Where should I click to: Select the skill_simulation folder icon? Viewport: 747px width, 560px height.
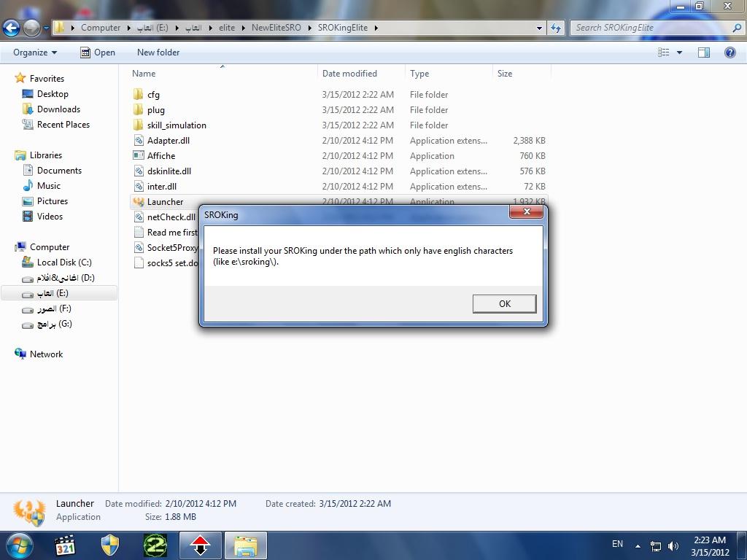point(138,125)
